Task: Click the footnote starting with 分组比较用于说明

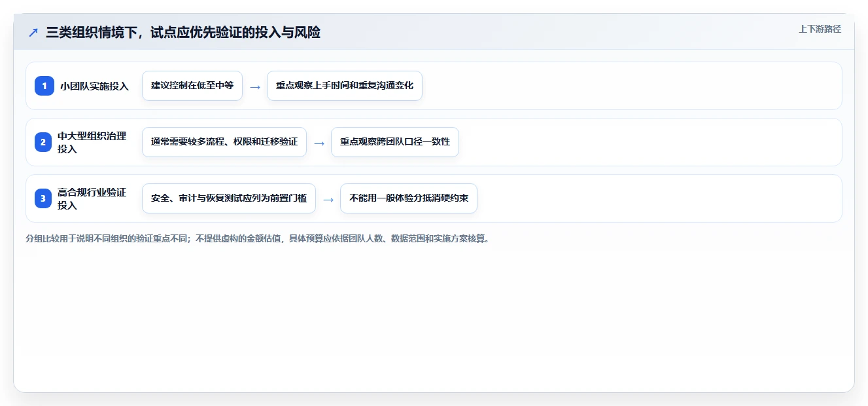Action: pyautogui.click(x=258, y=238)
